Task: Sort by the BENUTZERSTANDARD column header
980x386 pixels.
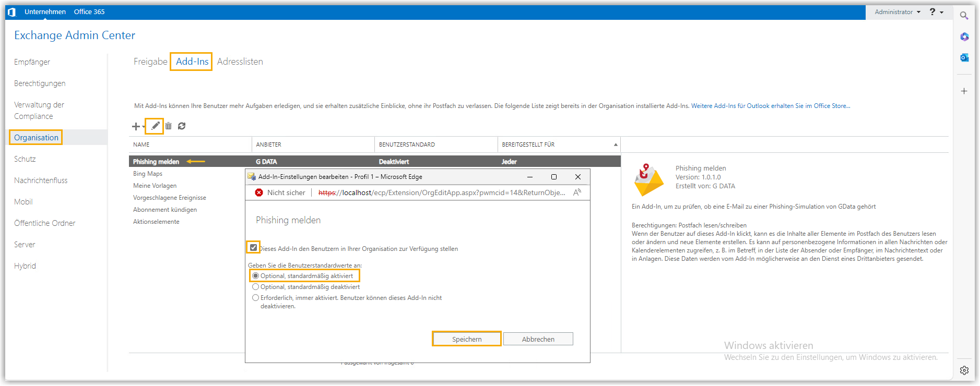Action: click(x=436, y=144)
